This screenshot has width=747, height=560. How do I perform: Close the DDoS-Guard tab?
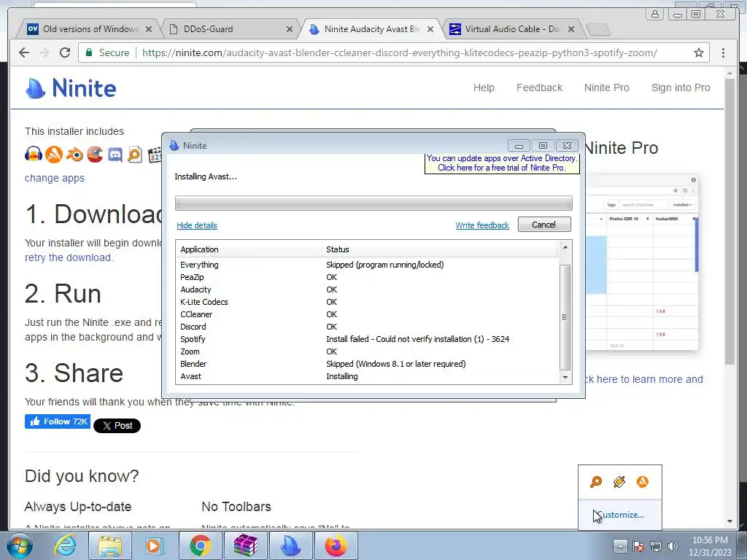point(289,29)
